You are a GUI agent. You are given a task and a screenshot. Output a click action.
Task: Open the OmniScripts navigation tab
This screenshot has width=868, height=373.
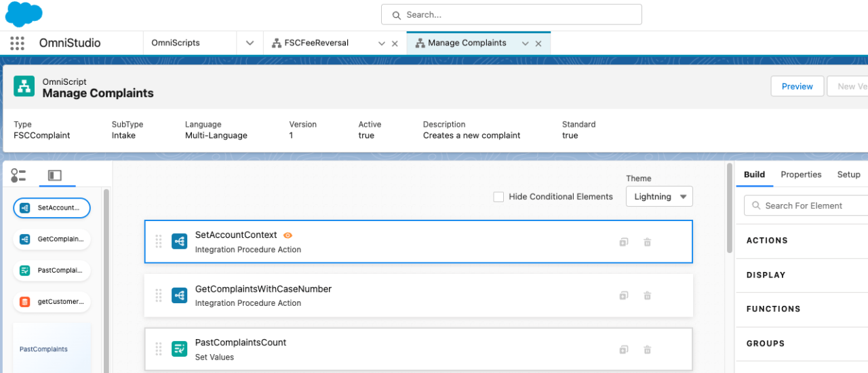tap(176, 43)
